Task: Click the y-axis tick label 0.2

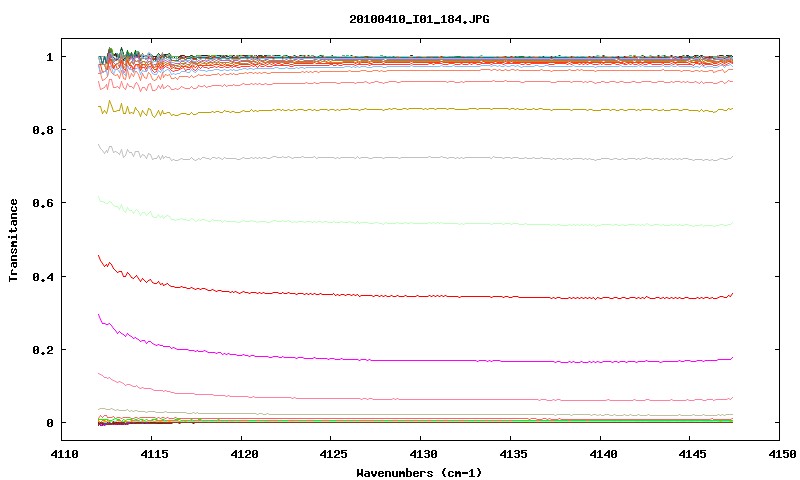Action: (43, 350)
